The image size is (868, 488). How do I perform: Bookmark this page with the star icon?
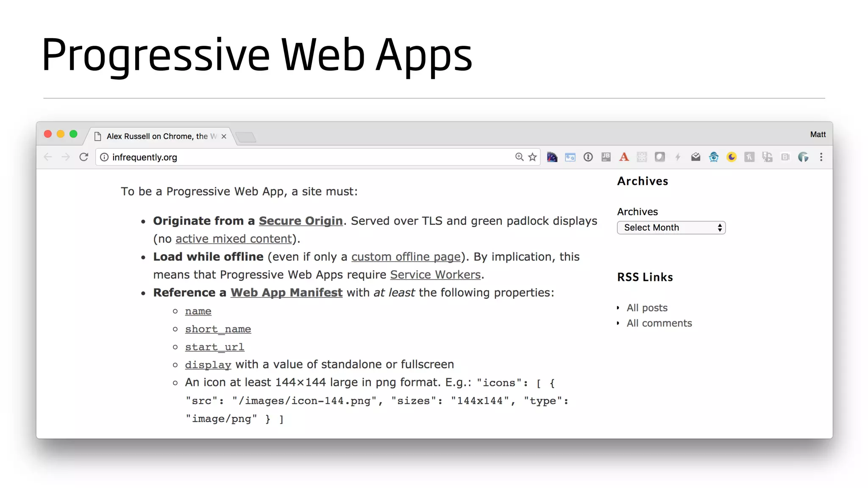(533, 157)
